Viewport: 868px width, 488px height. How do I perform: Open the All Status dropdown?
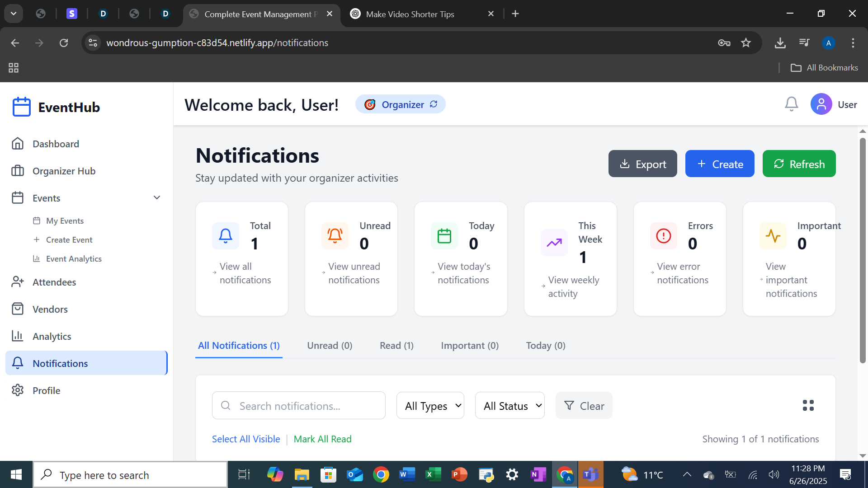[x=509, y=406]
